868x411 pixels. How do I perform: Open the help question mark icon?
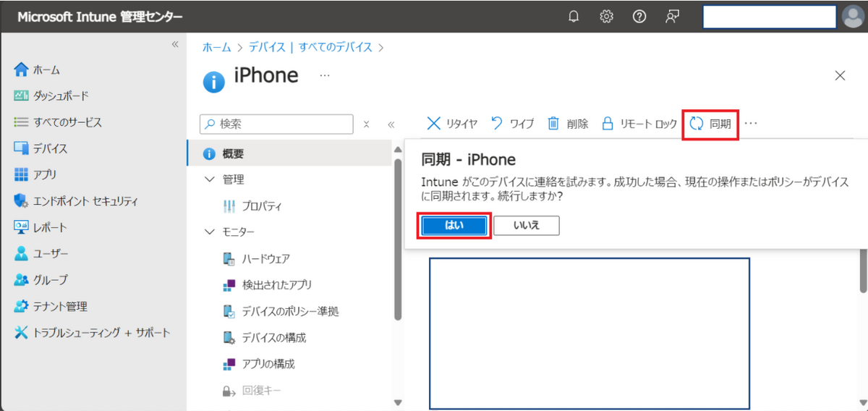(x=639, y=17)
